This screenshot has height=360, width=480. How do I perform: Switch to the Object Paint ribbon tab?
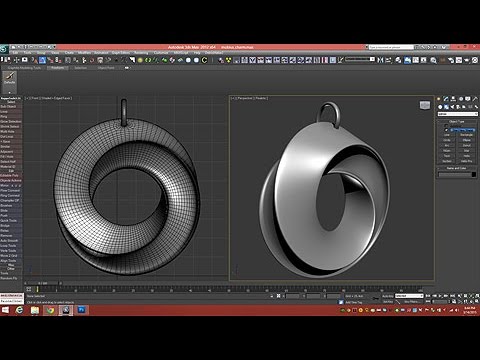106,68
